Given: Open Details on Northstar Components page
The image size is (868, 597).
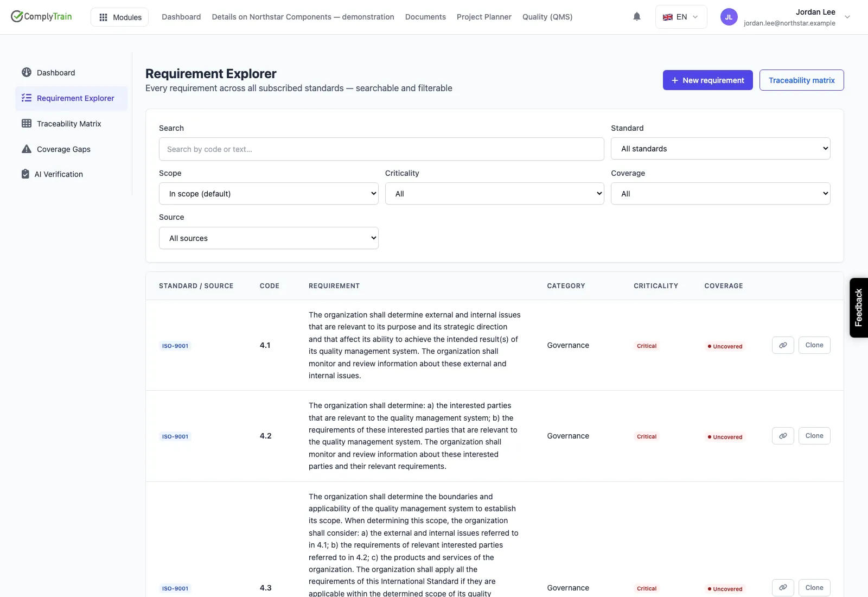Looking at the screenshot, I should 303,17.
